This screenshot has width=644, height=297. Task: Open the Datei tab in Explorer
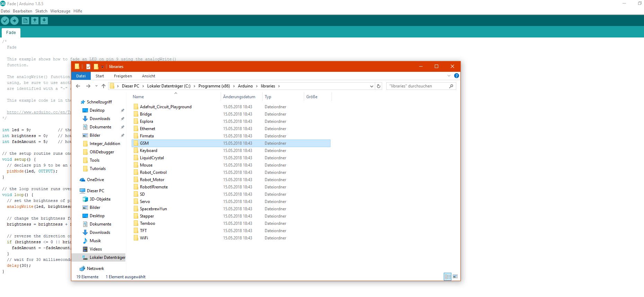[81, 76]
